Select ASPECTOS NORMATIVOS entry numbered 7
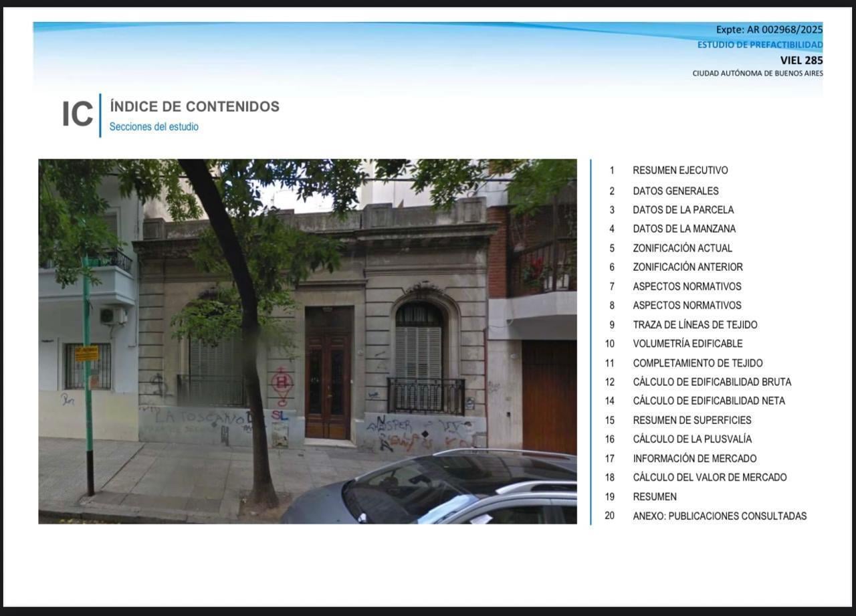The image size is (856, 616). pos(687,286)
